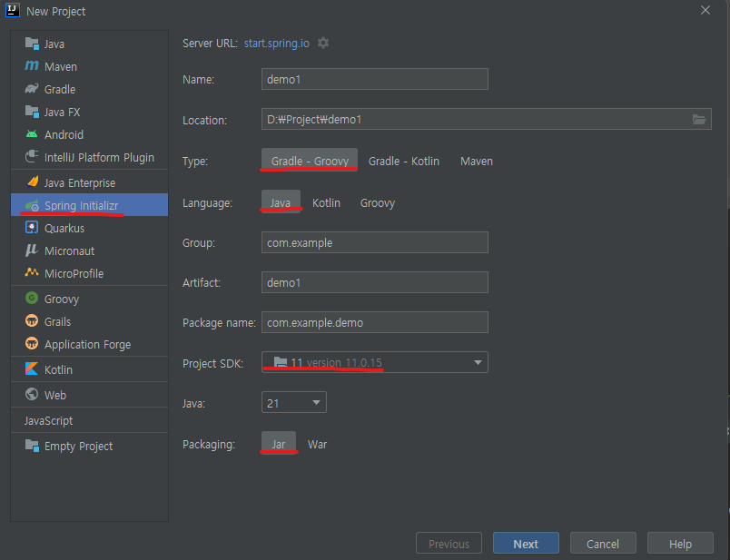Select the Java folder icon in sidebar

pyautogui.click(x=32, y=44)
